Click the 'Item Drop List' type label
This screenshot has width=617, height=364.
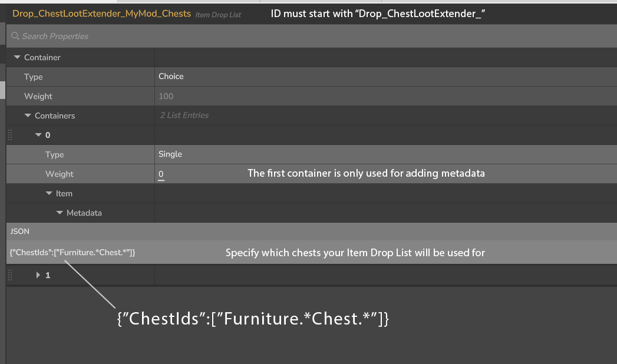218,15
